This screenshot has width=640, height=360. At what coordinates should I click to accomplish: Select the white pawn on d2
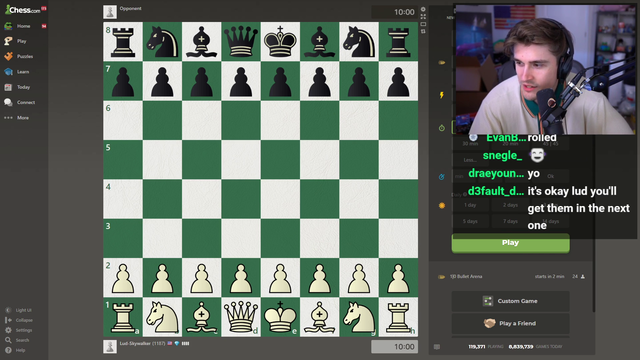click(241, 278)
